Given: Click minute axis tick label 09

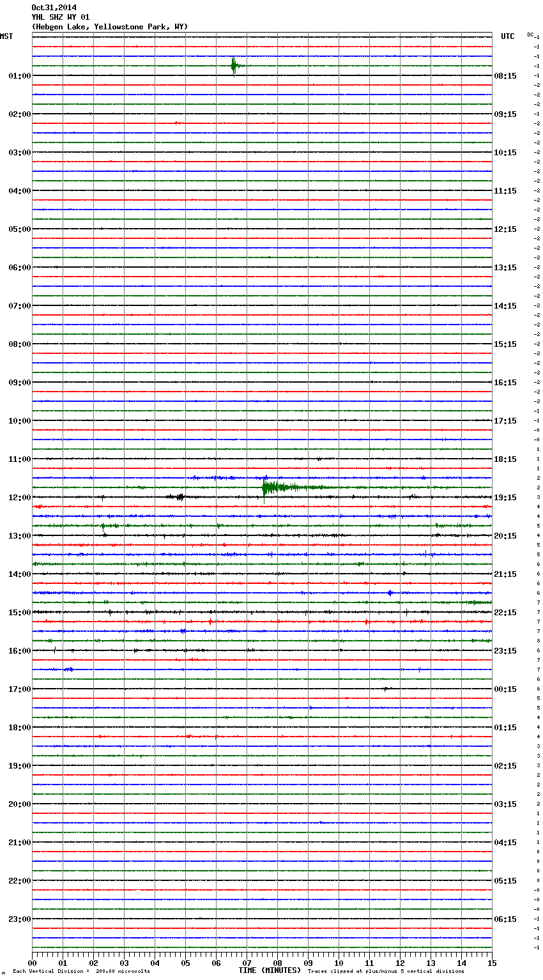Looking at the screenshot, I should coord(309,962).
